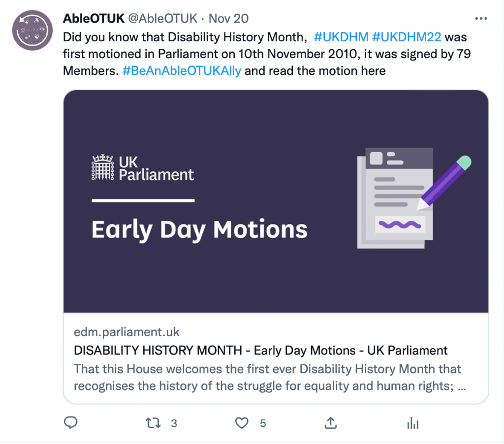The height and width of the screenshot is (444, 504).
Task: Click the AbleOTUK profile avatar
Action: [32, 29]
